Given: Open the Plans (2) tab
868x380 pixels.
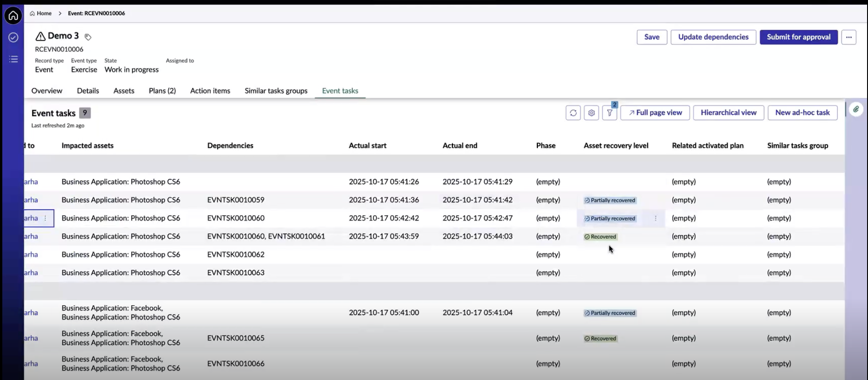Looking at the screenshot, I should point(162,91).
